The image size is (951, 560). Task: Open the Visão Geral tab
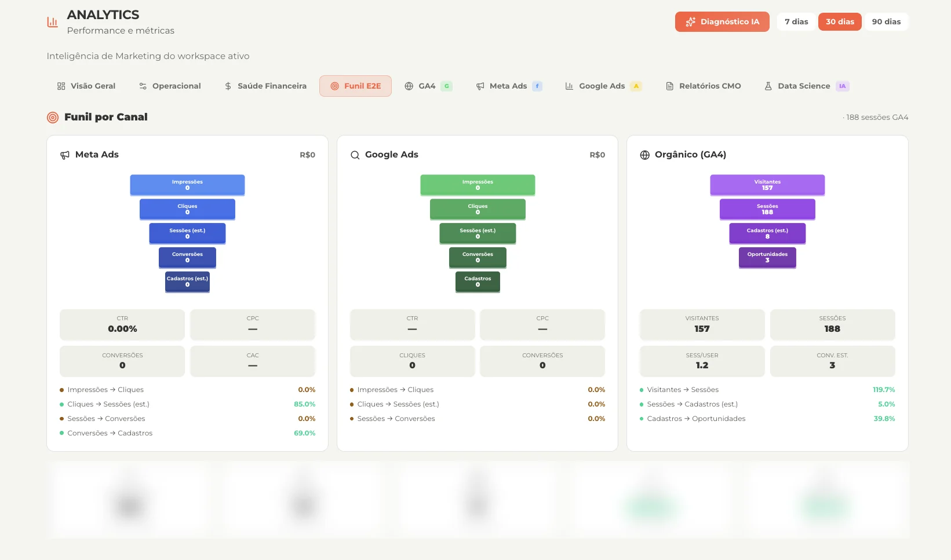(x=86, y=86)
